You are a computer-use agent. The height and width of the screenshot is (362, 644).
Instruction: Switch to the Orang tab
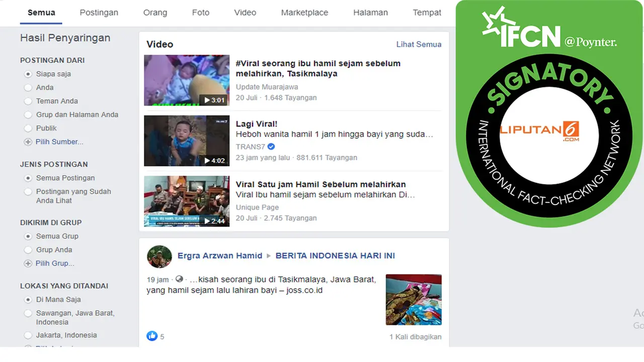pos(155,13)
